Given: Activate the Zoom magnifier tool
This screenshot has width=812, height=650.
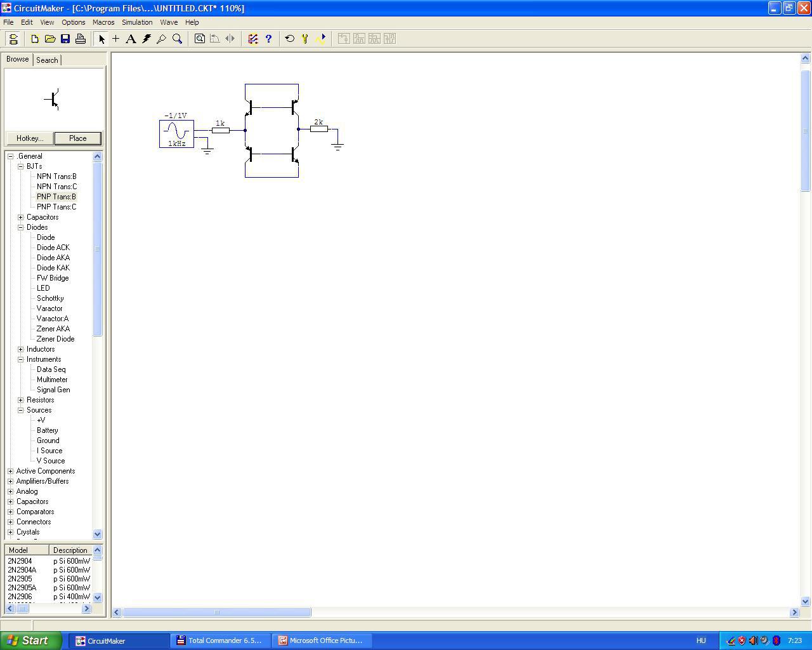Looking at the screenshot, I should click(177, 39).
